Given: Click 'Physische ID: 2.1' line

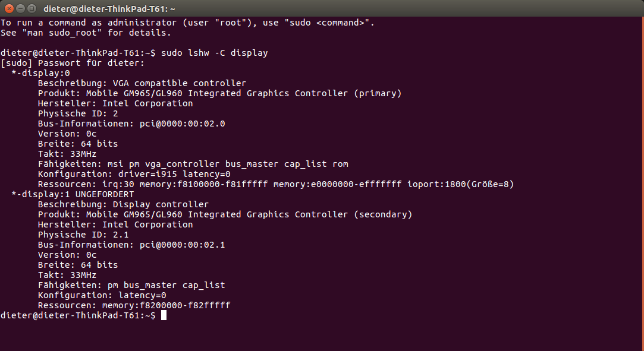Looking at the screenshot, I should pos(83,235).
